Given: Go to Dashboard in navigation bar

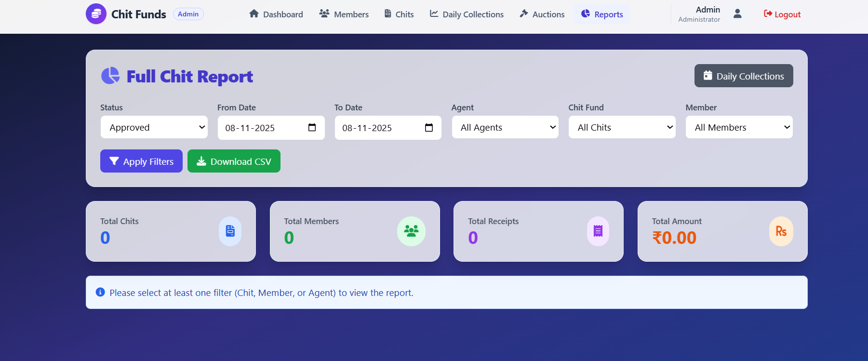Looking at the screenshot, I should [x=276, y=14].
